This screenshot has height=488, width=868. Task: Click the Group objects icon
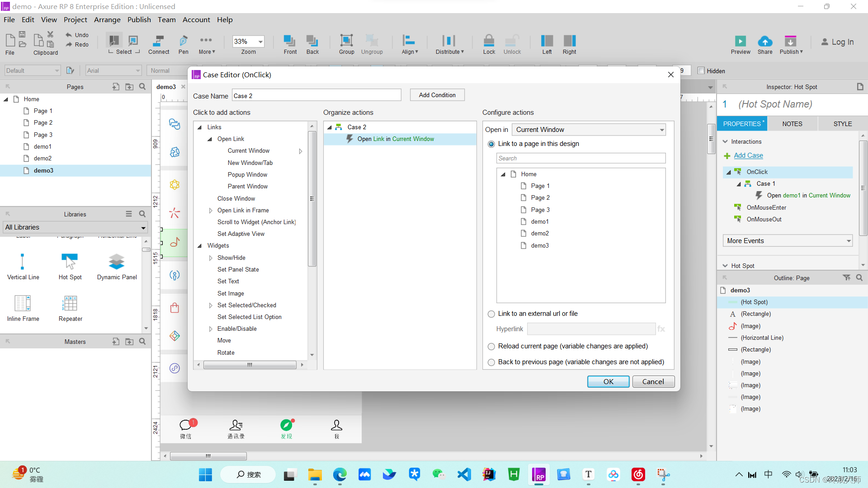point(346,41)
